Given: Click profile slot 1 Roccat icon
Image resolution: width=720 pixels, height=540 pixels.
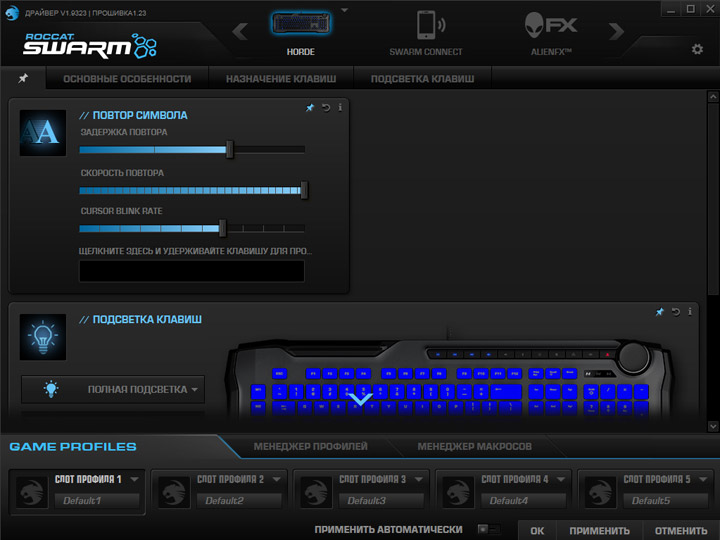Looking at the screenshot, I should tap(32, 492).
